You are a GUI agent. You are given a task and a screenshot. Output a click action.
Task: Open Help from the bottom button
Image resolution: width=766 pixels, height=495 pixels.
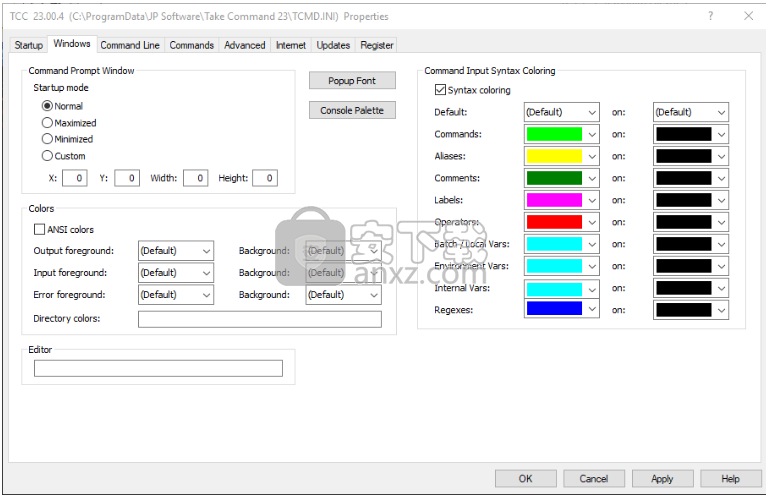point(731,478)
